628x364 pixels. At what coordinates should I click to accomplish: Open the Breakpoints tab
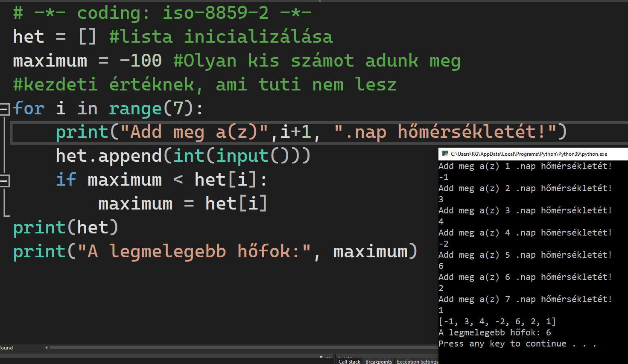click(x=378, y=361)
